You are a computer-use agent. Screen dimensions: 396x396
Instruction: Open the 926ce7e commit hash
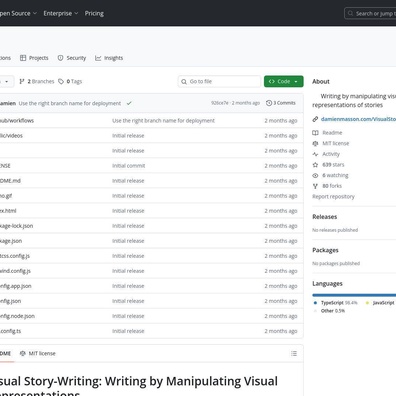click(x=220, y=103)
